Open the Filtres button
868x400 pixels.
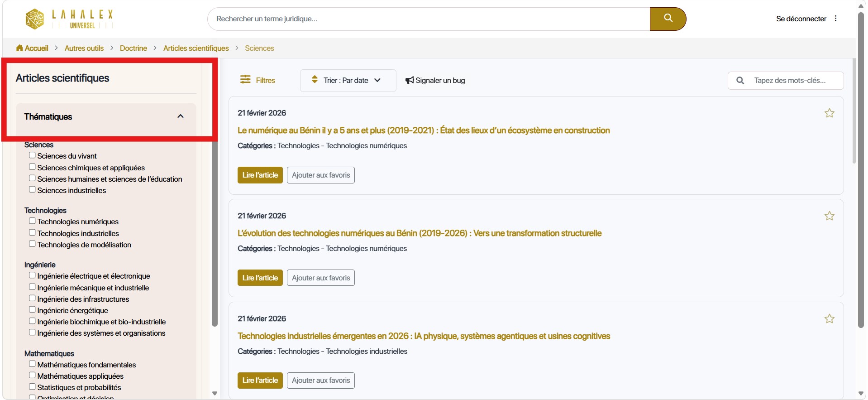point(258,80)
